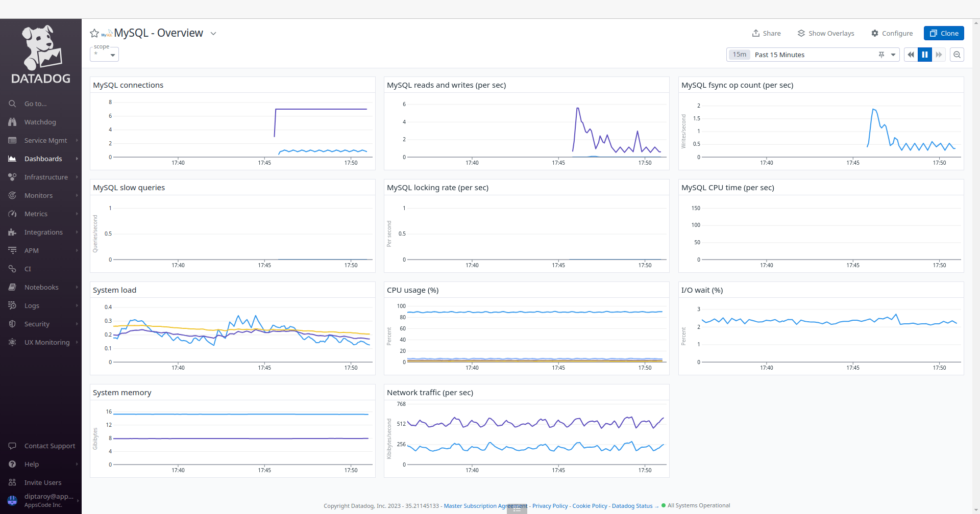Pin the current time frame

coord(882,55)
